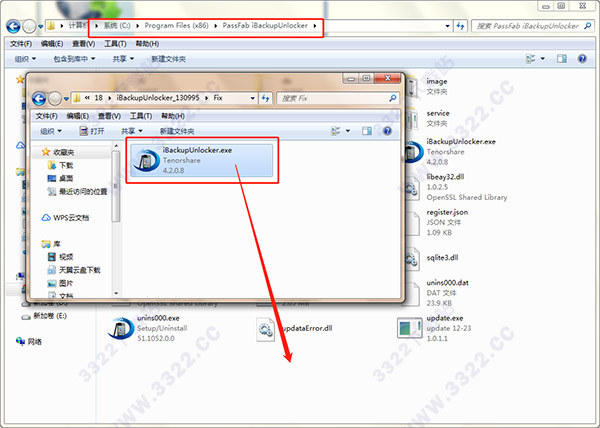Refresh the Fix folder view
The height and width of the screenshot is (428, 600).
[266, 98]
